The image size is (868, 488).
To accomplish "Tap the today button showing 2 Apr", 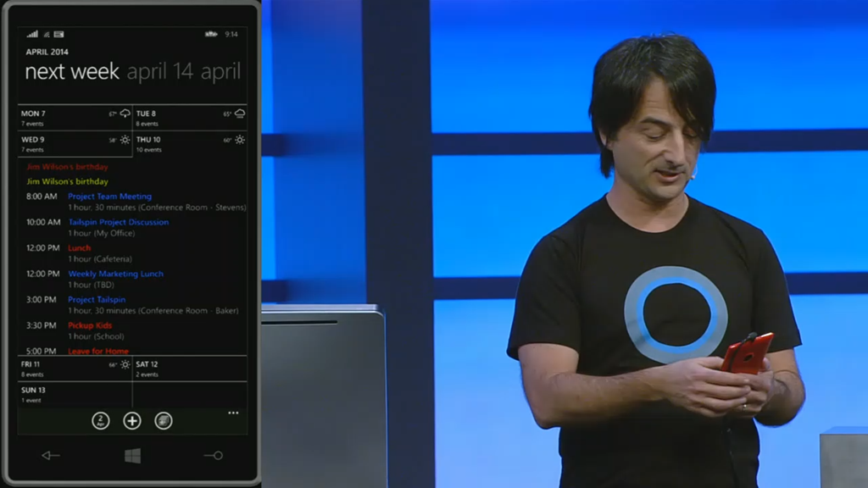I will [101, 421].
